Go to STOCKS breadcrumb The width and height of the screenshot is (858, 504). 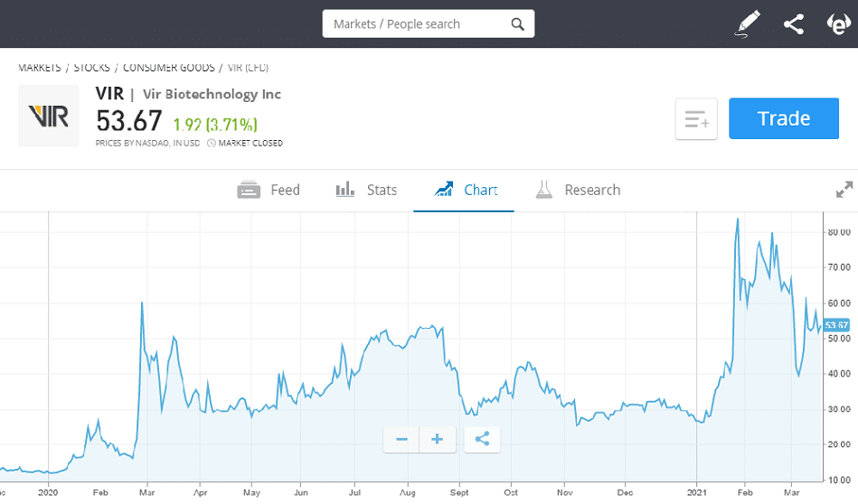point(92,68)
